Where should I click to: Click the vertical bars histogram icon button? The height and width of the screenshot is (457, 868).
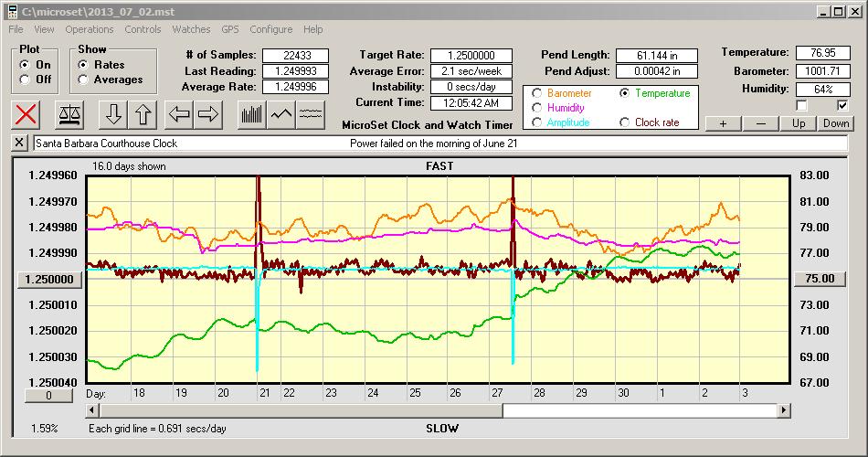[x=252, y=114]
